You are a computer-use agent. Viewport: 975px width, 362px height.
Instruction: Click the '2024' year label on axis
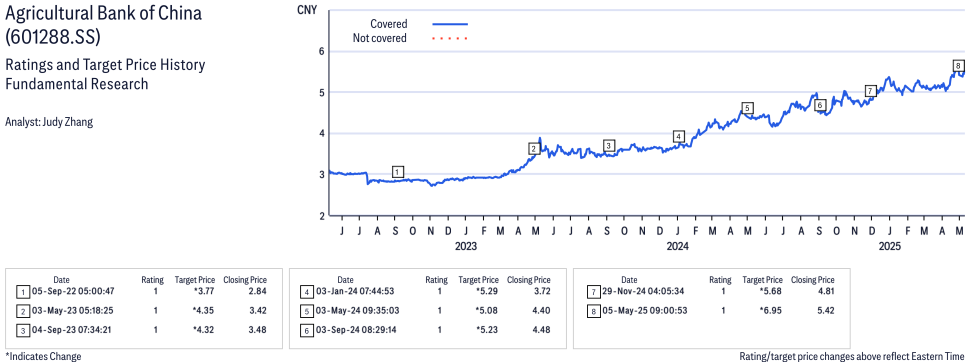point(678,246)
